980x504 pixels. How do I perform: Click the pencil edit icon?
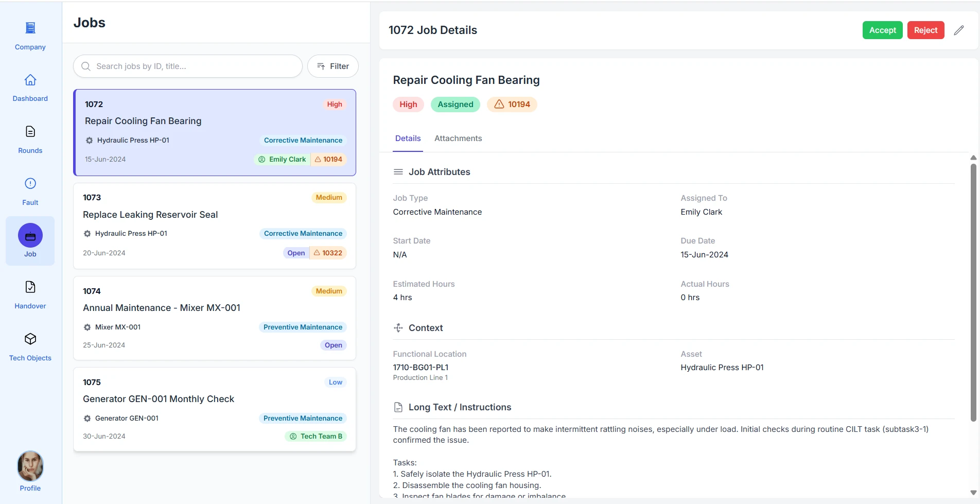(958, 30)
